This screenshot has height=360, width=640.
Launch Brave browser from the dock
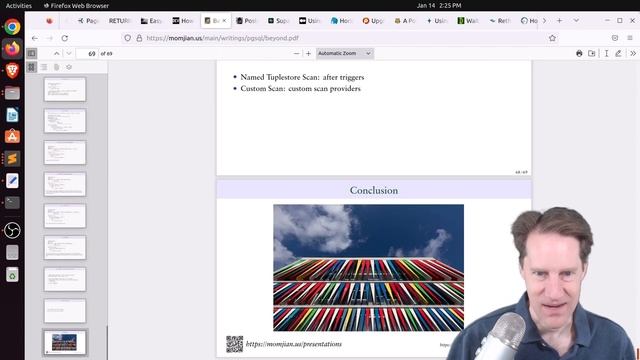tap(12, 70)
